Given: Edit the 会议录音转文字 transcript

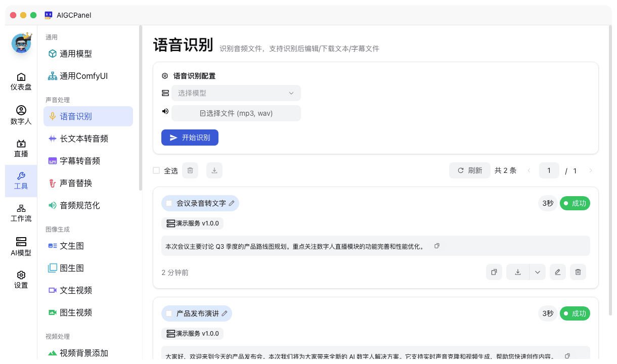Looking at the screenshot, I should pyautogui.click(x=558, y=272).
